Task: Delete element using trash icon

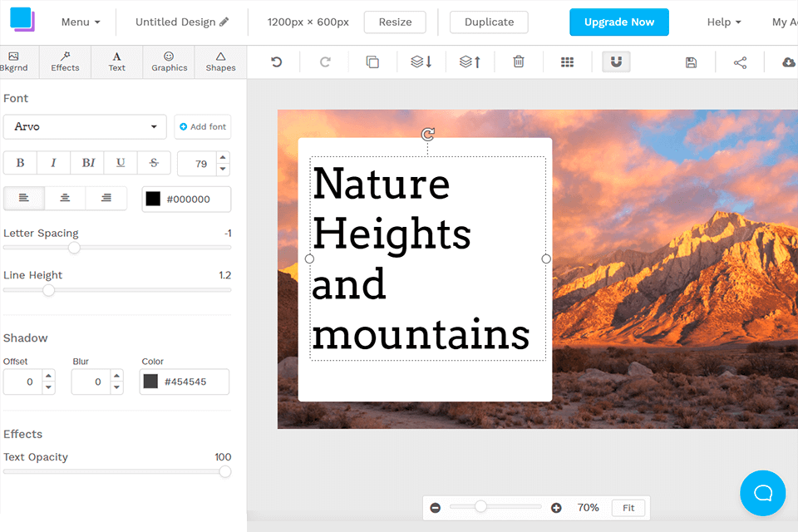Action: (x=519, y=62)
